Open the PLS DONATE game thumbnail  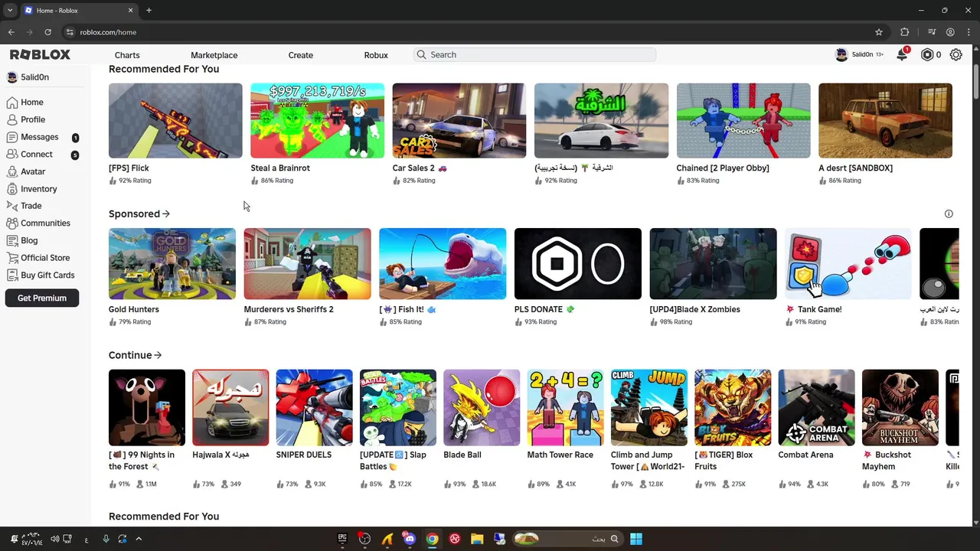pyautogui.click(x=578, y=264)
